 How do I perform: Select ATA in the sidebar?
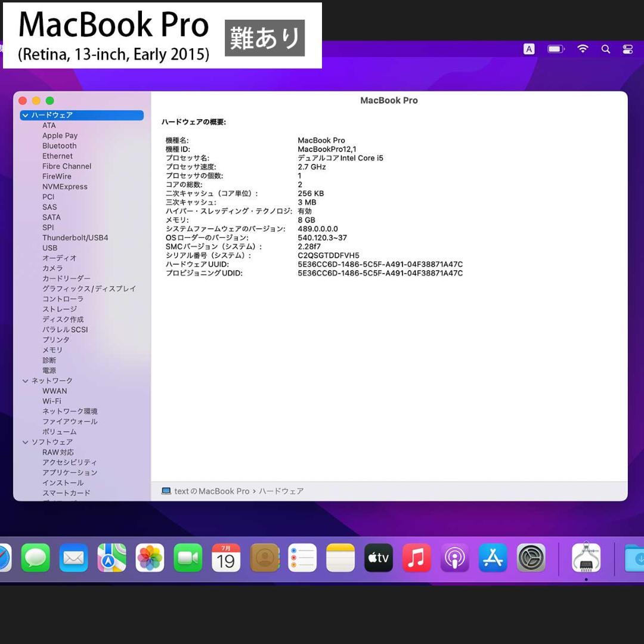[49, 125]
